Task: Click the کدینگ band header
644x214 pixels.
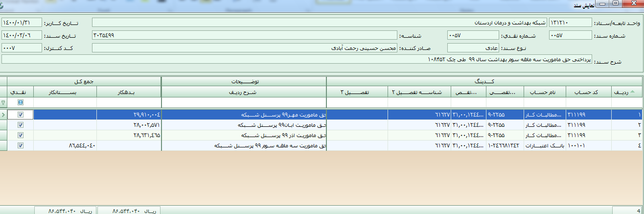Action: click(x=483, y=81)
